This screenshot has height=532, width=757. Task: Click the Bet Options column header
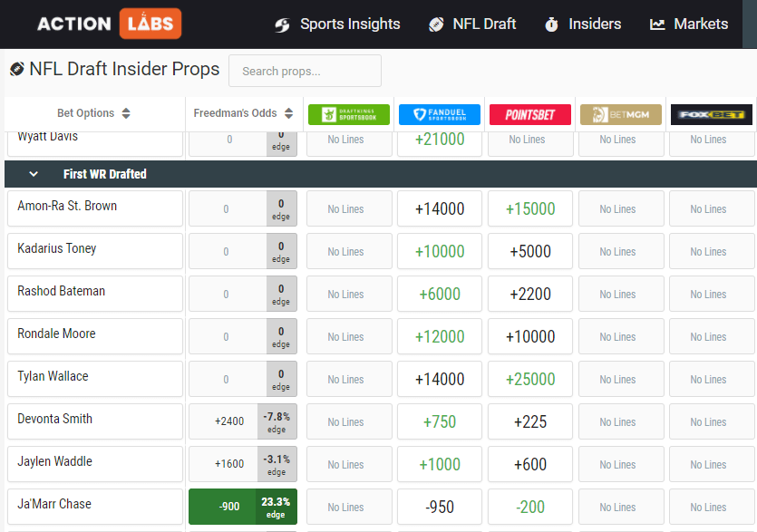[x=85, y=113]
